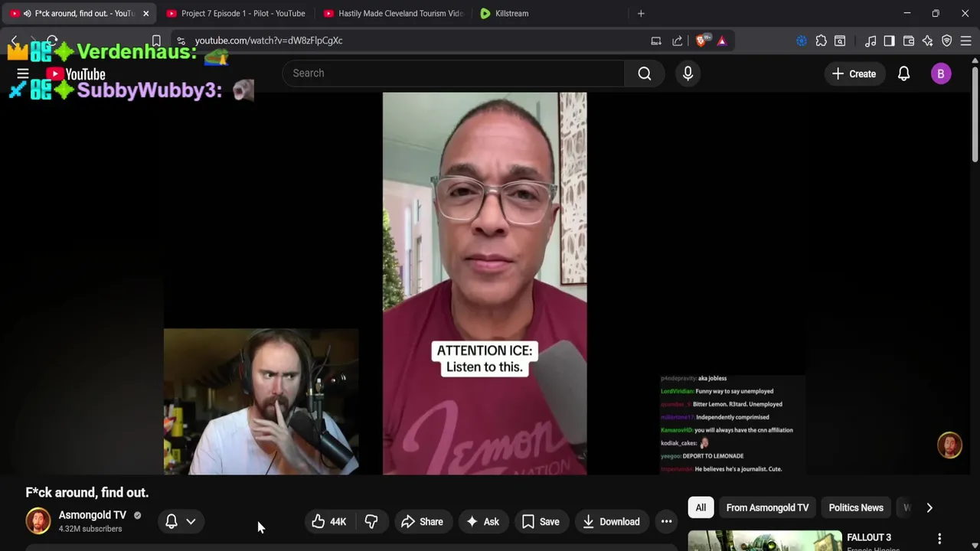The height and width of the screenshot is (551, 980).
Task: Open the media control music-note icon
Action: (x=871, y=41)
